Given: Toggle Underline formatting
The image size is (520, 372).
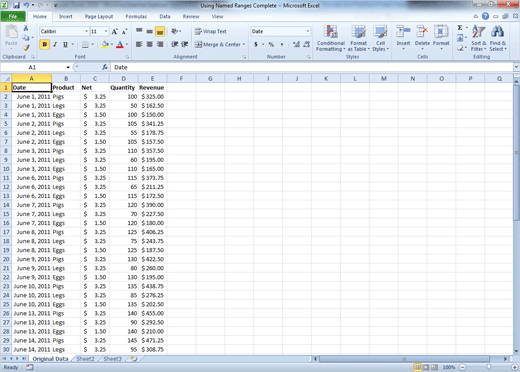Looking at the screenshot, I should point(65,44).
